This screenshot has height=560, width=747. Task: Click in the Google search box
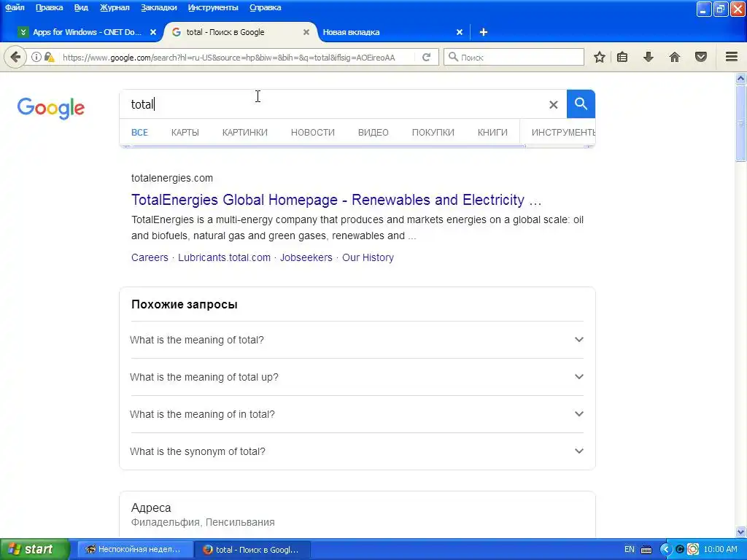(333, 104)
